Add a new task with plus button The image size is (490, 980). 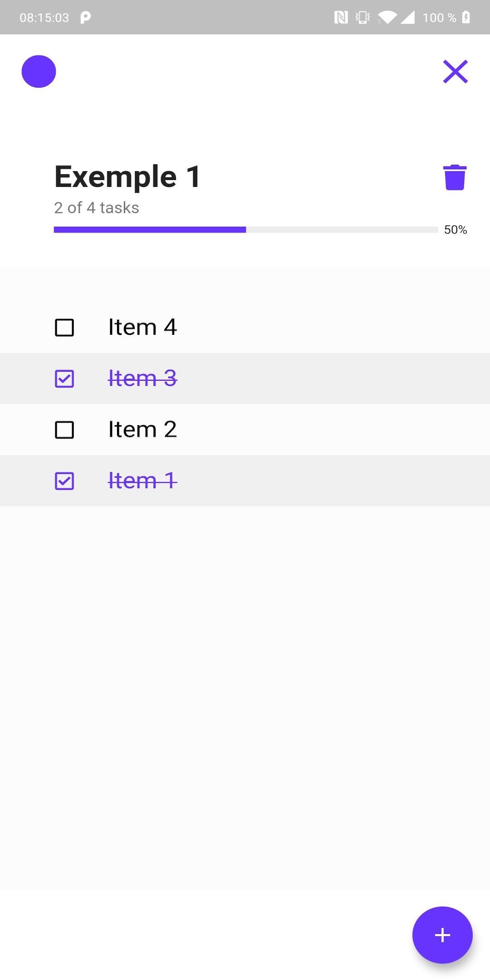click(442, 935)
